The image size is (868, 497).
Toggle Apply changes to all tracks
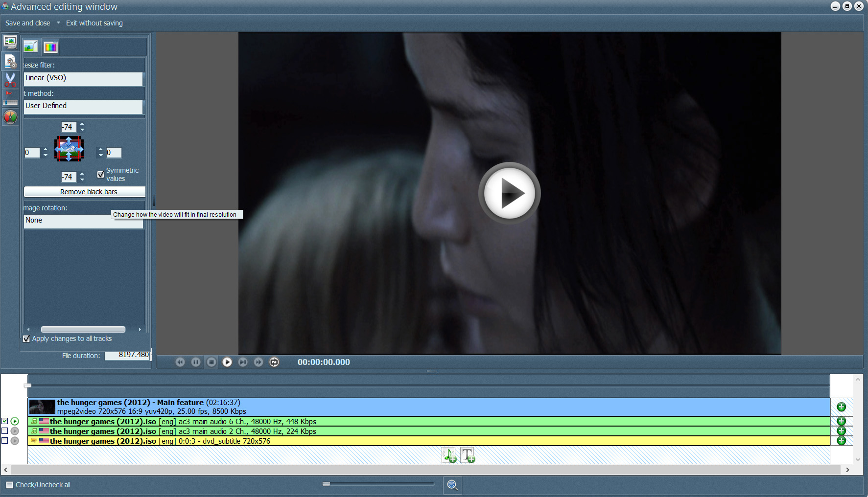26,339
